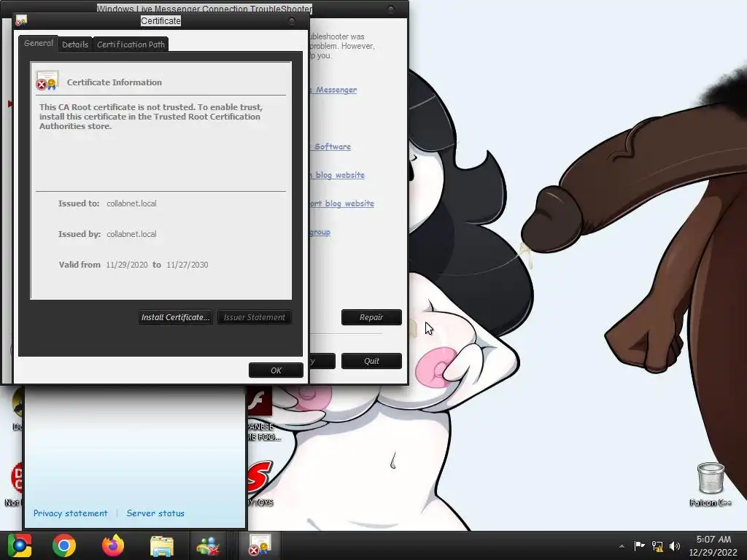Open the Software link in Troubleshooter
The width and height of the screenshot is (747, 560).
[331, 147]
